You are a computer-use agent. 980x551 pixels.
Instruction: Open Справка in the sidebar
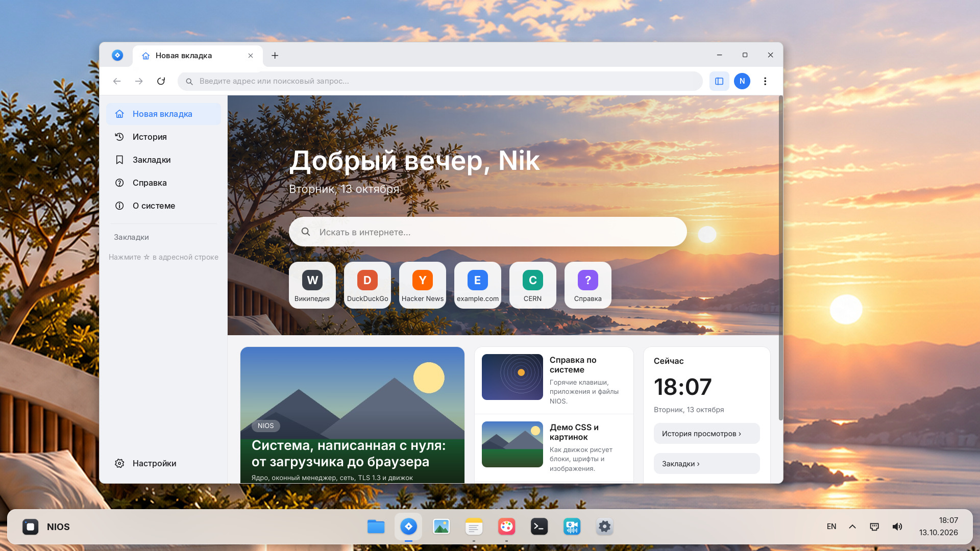[x=163, y=183]
